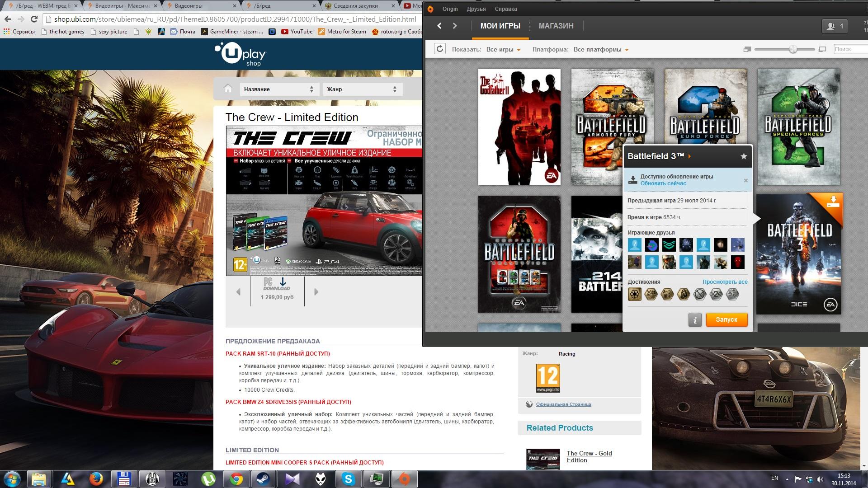Open Metro for Steam bookmark
Image resolution: width=868 pixels, height=488 pixels.
[342, 32]
